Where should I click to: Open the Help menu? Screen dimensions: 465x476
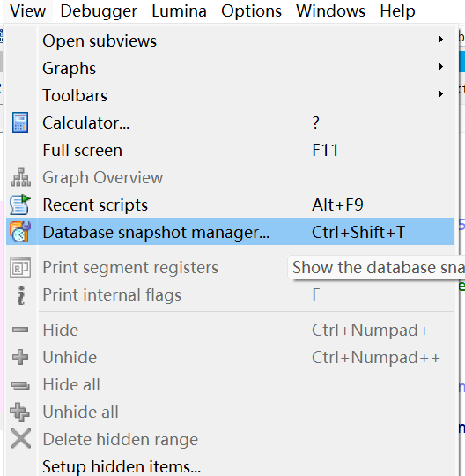click(397, 11)
